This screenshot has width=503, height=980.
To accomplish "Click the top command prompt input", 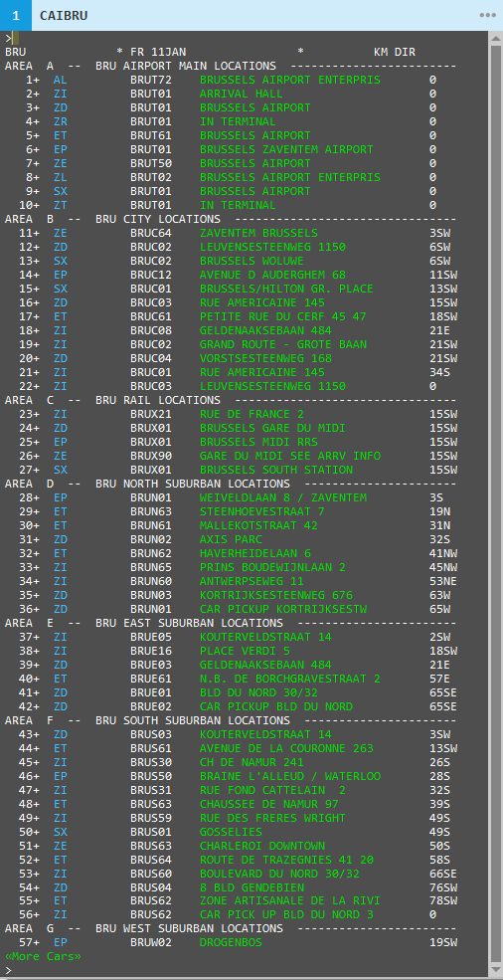I will tap(246, 38).
